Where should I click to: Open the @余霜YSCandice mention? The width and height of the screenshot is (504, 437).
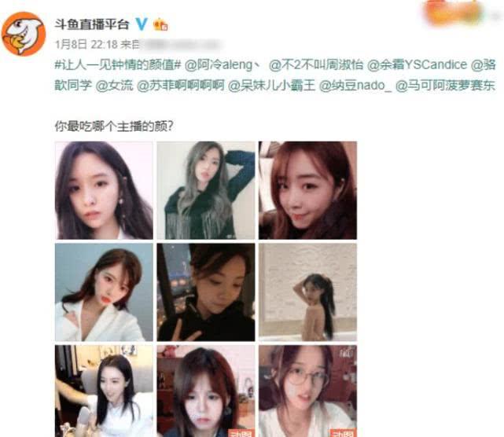click(417, 65)
